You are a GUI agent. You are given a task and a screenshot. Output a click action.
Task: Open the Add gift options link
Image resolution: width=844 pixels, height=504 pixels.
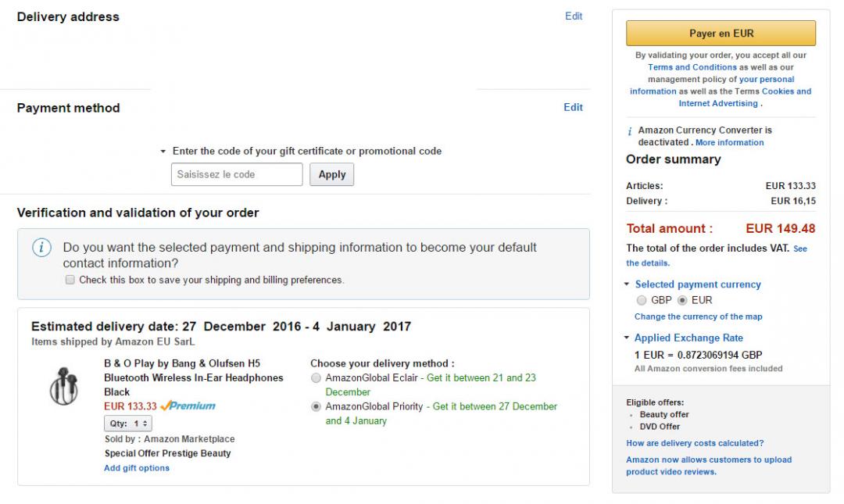pos(137,468)
